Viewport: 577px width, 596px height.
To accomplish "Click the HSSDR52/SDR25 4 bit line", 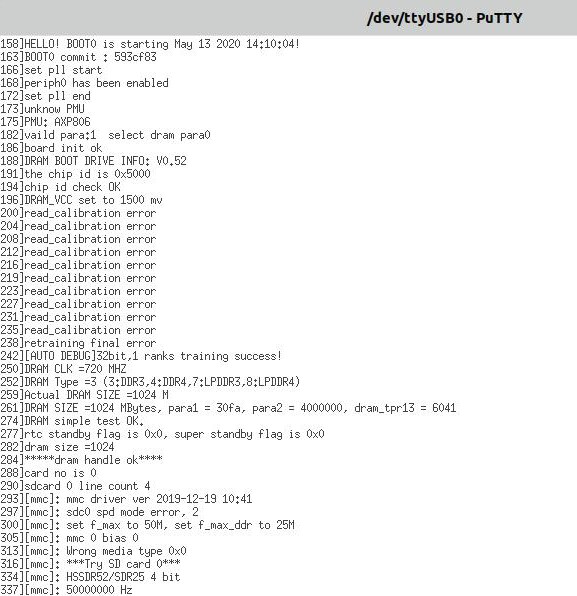I will pyautogui.click(x=90, y=577).
